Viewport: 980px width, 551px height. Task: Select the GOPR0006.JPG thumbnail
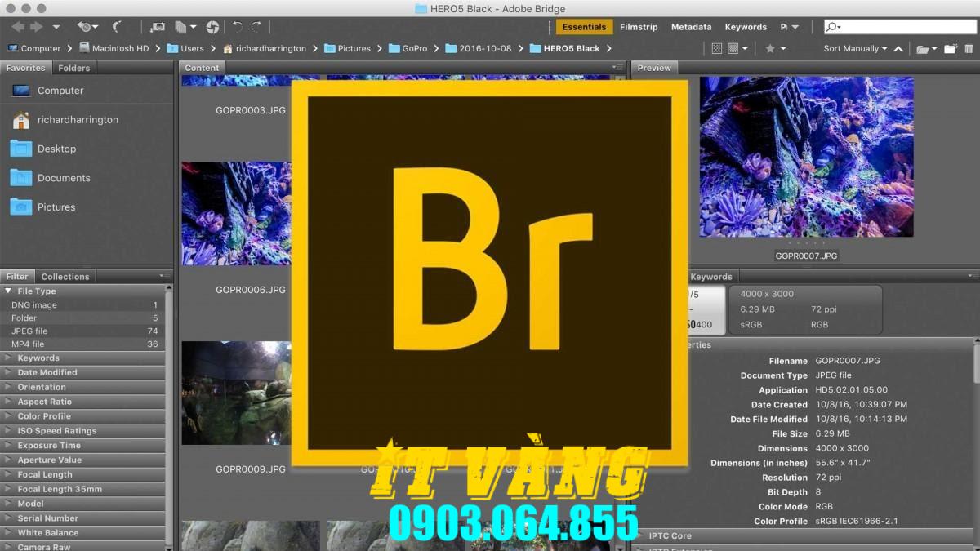237,213
